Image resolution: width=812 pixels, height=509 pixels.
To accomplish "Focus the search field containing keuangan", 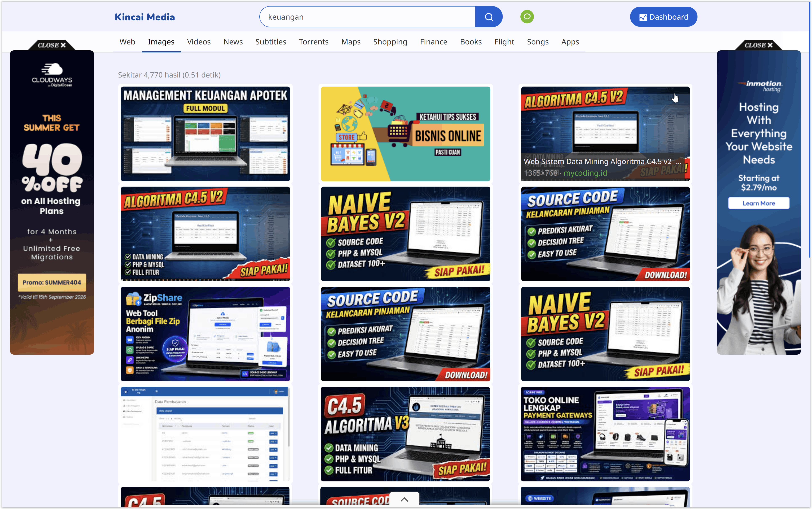I will pos(367,17).
